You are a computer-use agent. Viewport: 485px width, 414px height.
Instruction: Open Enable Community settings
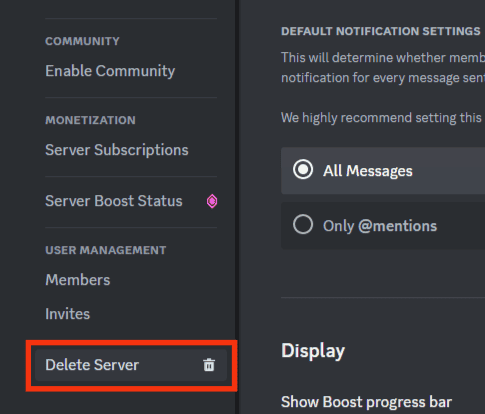pos(110,71)
